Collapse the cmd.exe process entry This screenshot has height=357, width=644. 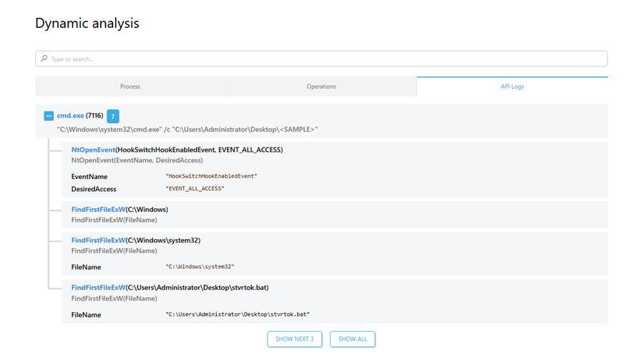click(x=49, y=116)
